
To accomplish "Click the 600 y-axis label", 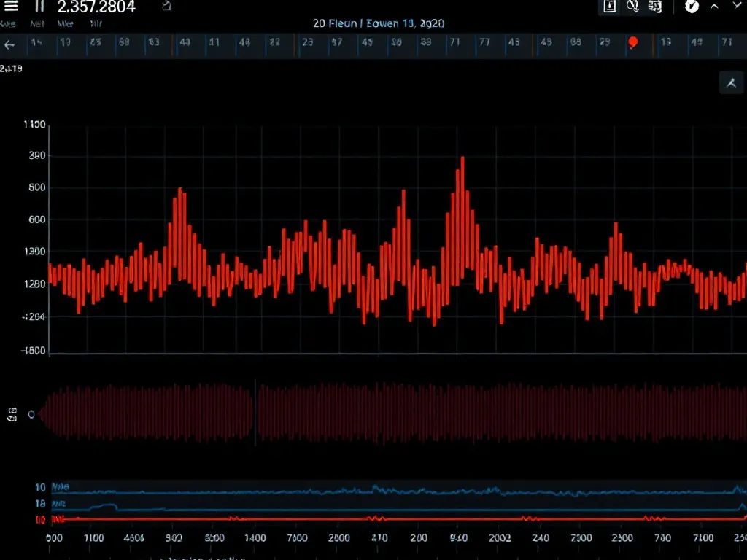I will (37, 219).
